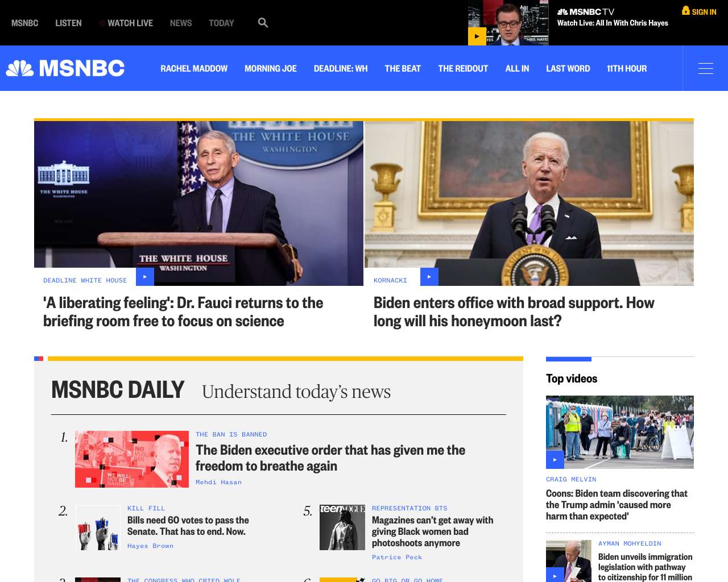Click the Muslim ban story thumbnail
Screen dimensions: 728x582
click(132, 459)
